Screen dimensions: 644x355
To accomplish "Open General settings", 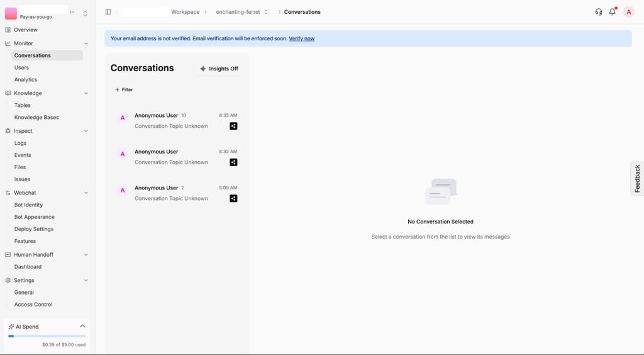I will coord(24,293).
